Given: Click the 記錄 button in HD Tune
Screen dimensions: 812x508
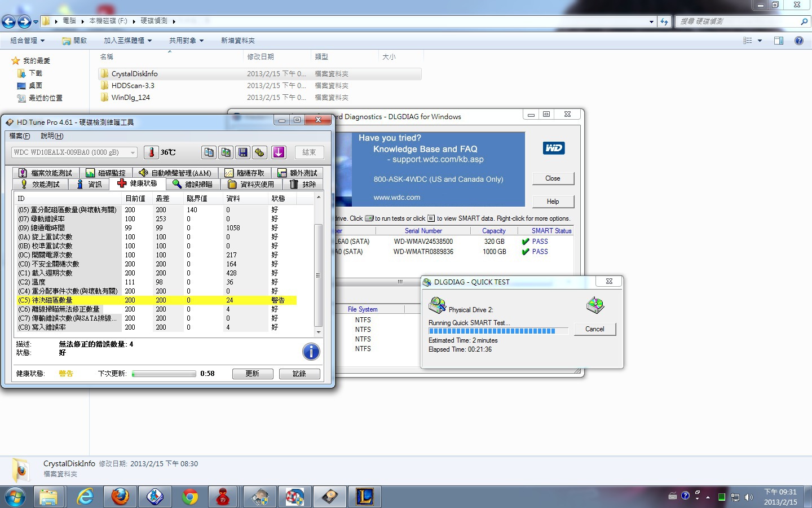Looking at the screenshot, I should point(299,374).
